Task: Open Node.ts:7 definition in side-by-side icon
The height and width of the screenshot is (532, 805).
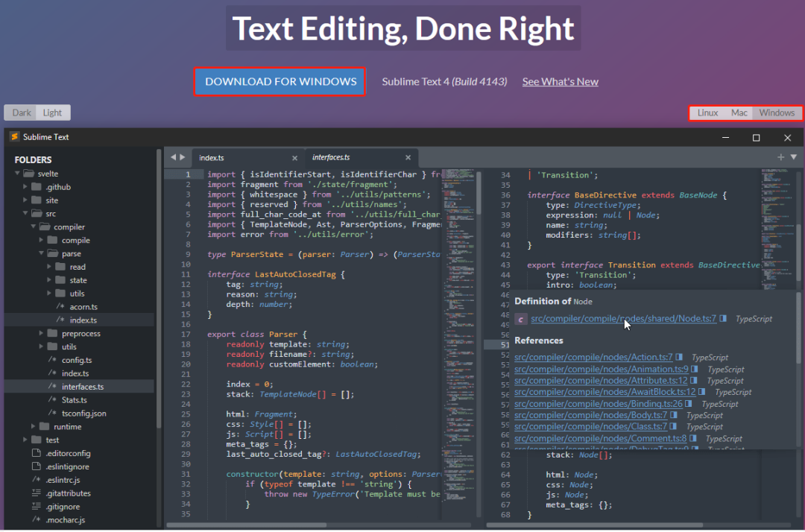Action: pos(723,319)
